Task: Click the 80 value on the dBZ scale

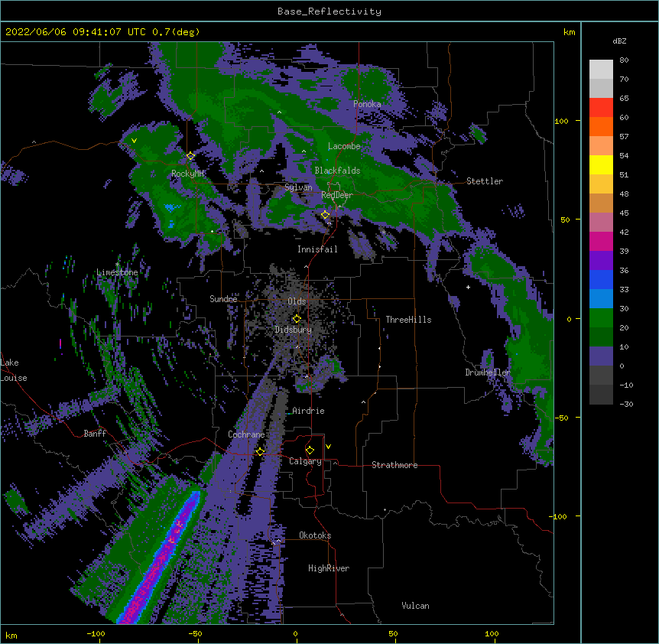Action: coord(624,60)
